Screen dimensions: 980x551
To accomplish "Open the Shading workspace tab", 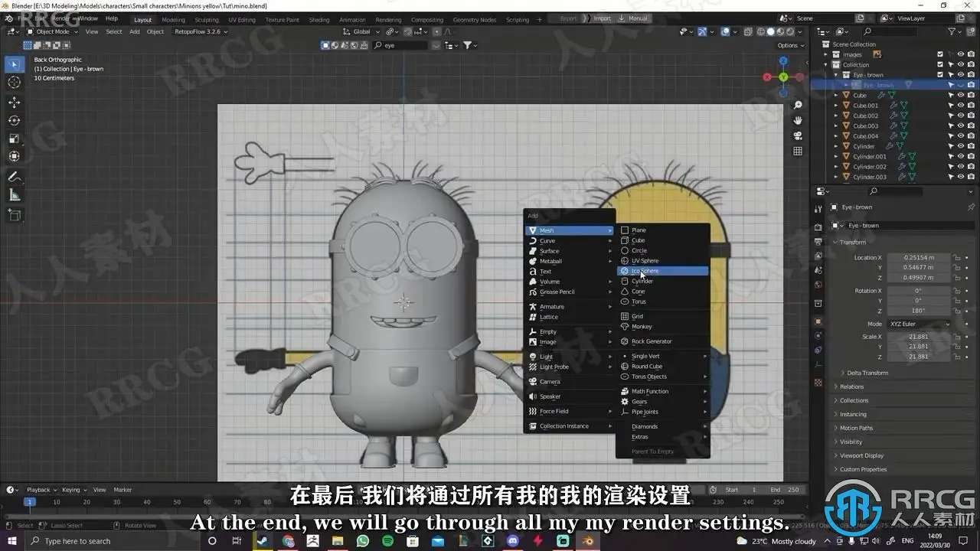I will pyautogui.click(x=319, y=20).
